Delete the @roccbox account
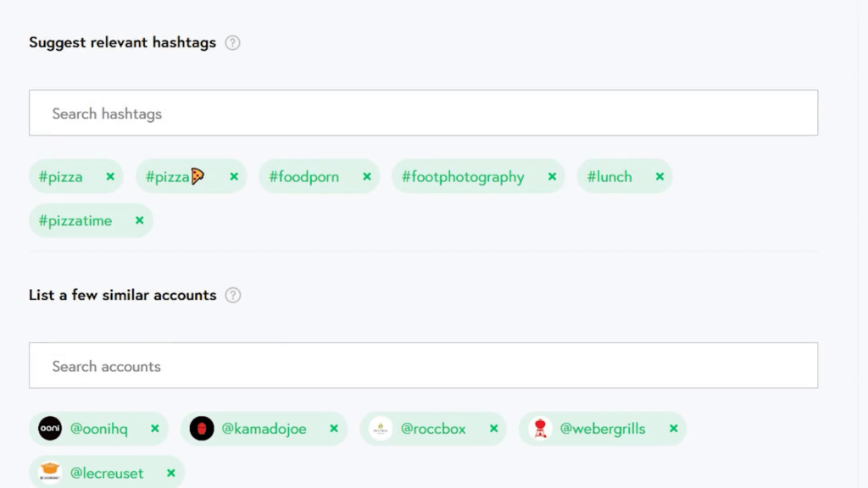The width and height of the screenshot is (868, 488). pyautogui.click(x=493, y=430)
